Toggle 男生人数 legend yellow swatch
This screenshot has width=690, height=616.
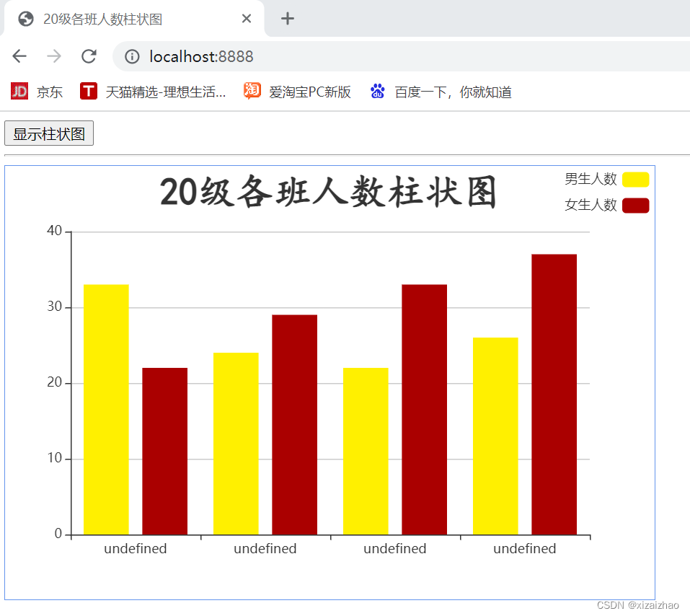(x=635, y=180)
